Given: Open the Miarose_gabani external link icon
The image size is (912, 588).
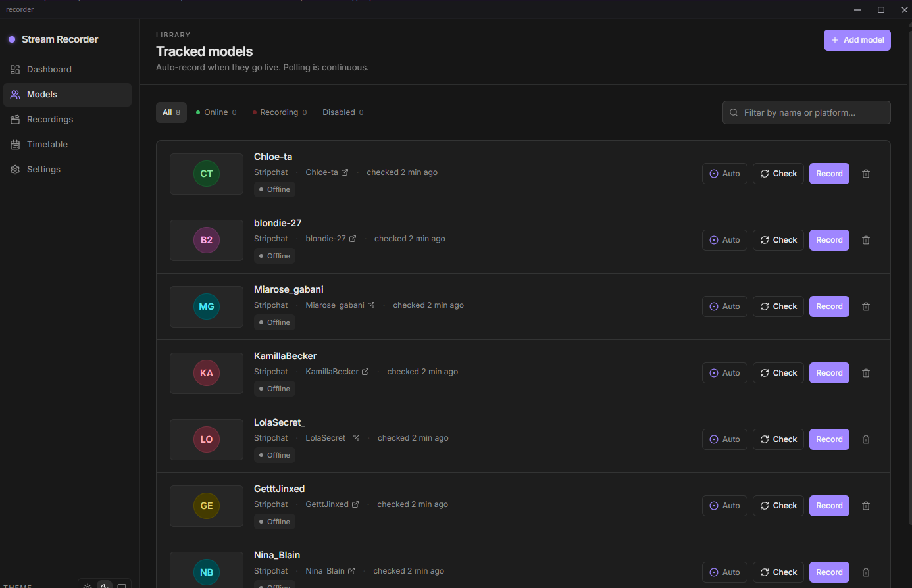Looking at the screenshot, I should [371, 305].
